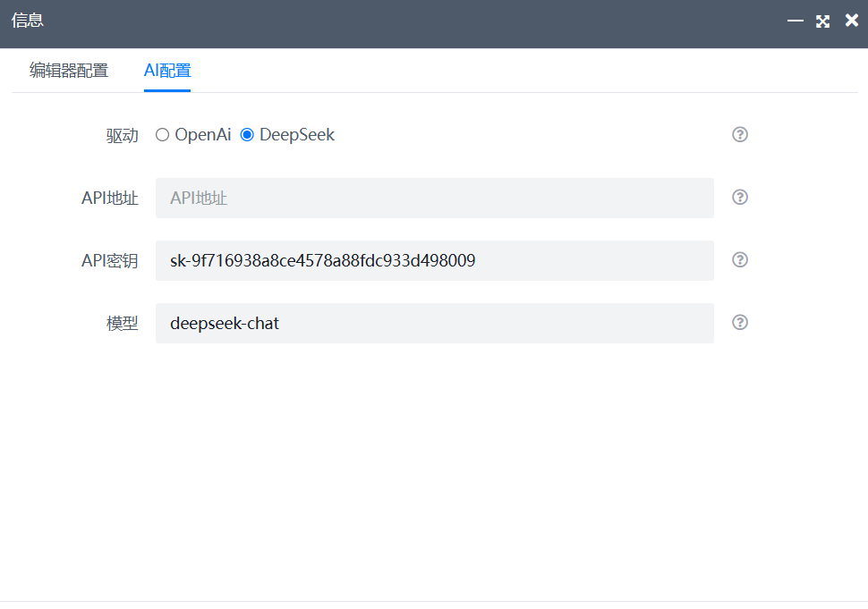Minimize the 信息 dialog window
868x609 pixels.
click(795, 21)
